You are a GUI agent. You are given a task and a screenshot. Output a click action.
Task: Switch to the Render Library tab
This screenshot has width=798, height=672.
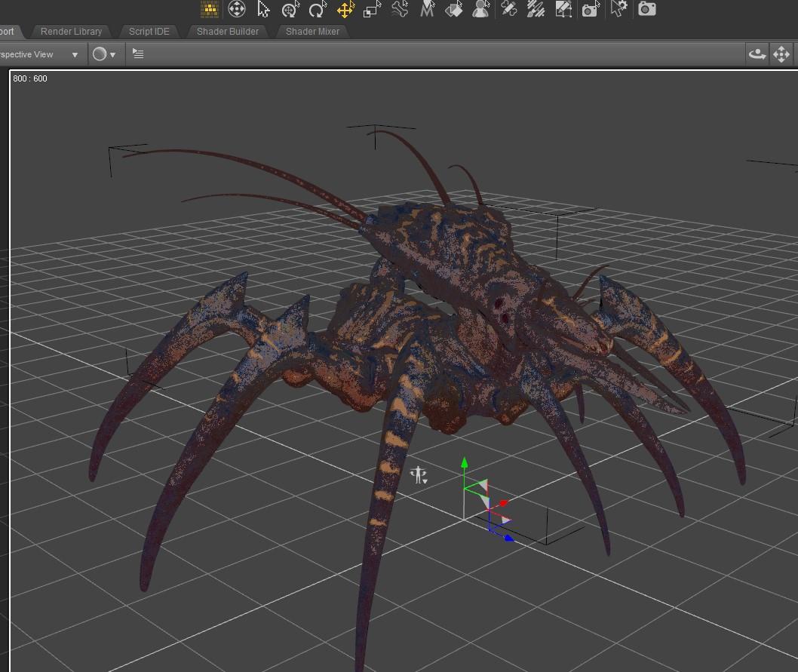tap(71, 32)
